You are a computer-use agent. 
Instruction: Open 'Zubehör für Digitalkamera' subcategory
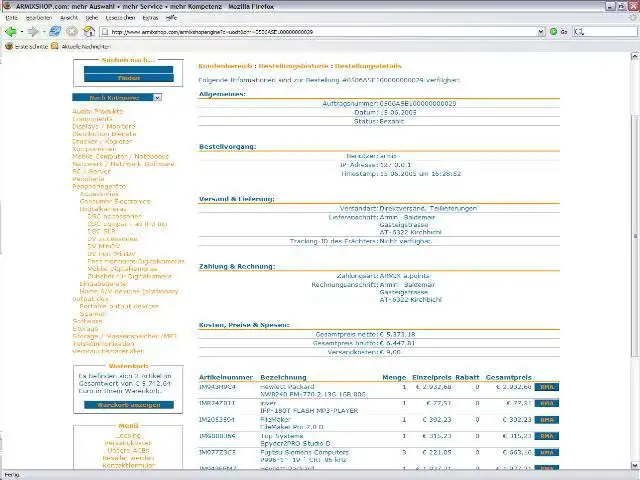click(129, 276)
